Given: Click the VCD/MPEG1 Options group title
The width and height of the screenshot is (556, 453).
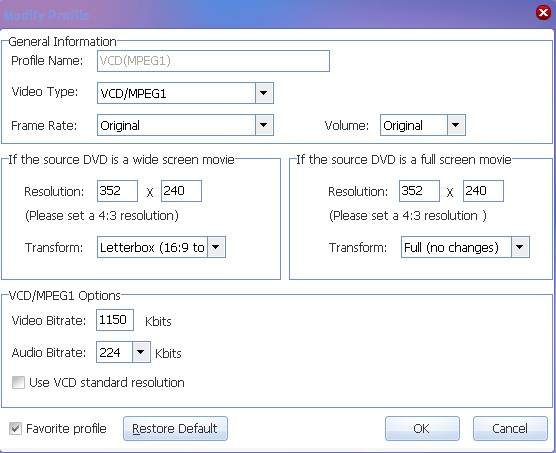Looking at the screenshot, I should coord(65,295).
